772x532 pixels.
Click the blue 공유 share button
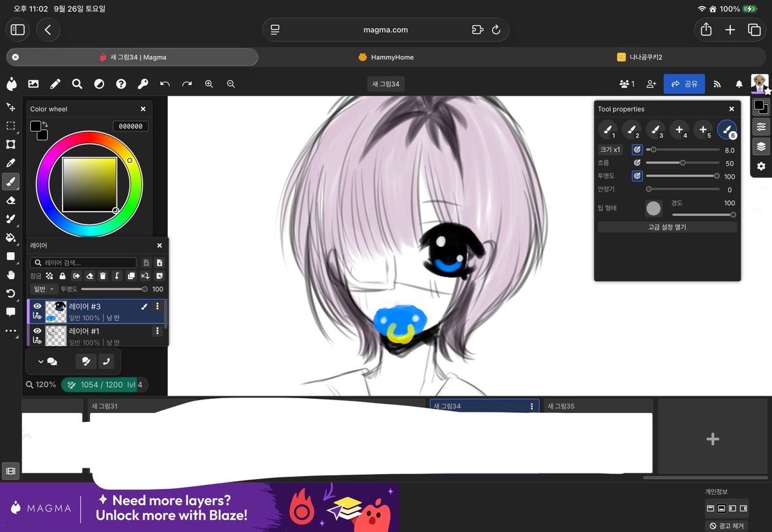click(x=684, y=84)
